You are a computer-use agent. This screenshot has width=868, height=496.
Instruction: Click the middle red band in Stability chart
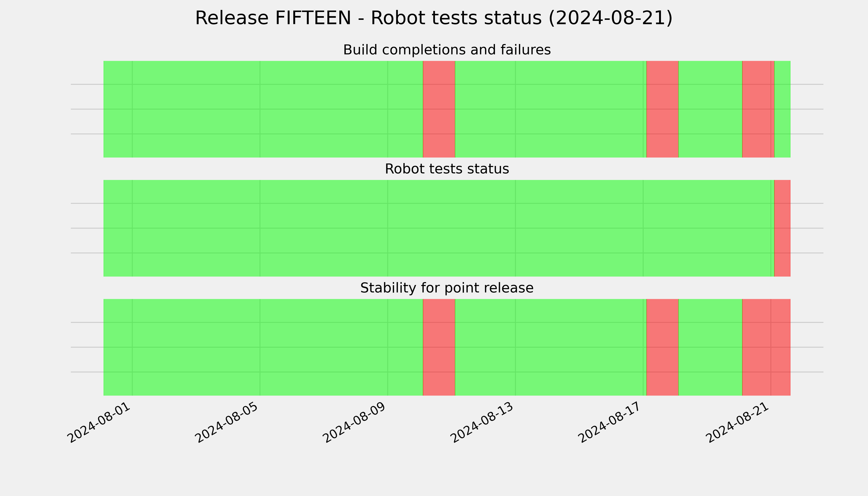point(662,347)
